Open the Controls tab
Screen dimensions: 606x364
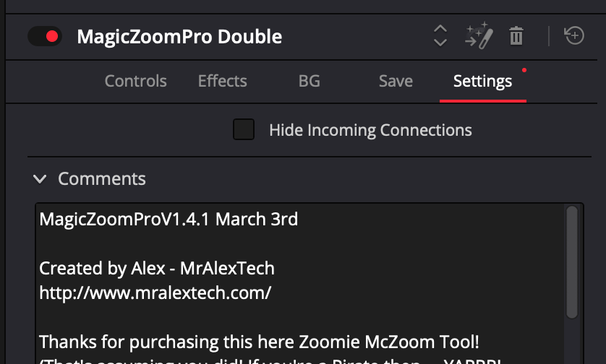(x=135, y=81)
